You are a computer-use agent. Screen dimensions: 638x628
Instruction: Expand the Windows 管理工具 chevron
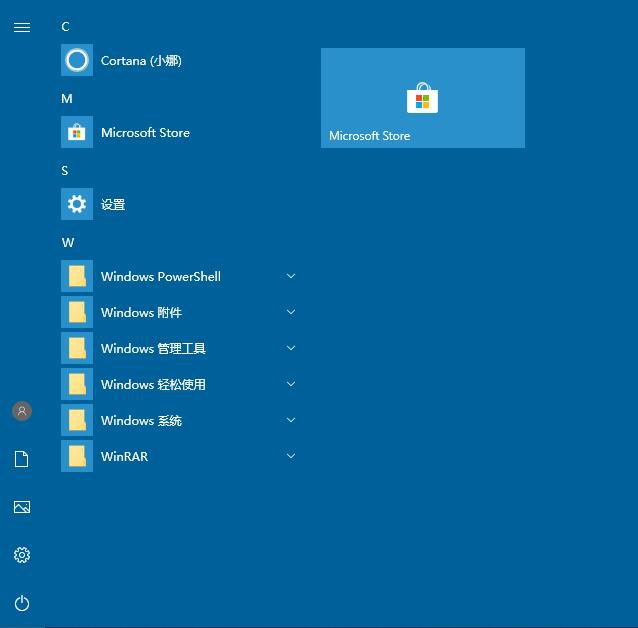tap(291, 348)
